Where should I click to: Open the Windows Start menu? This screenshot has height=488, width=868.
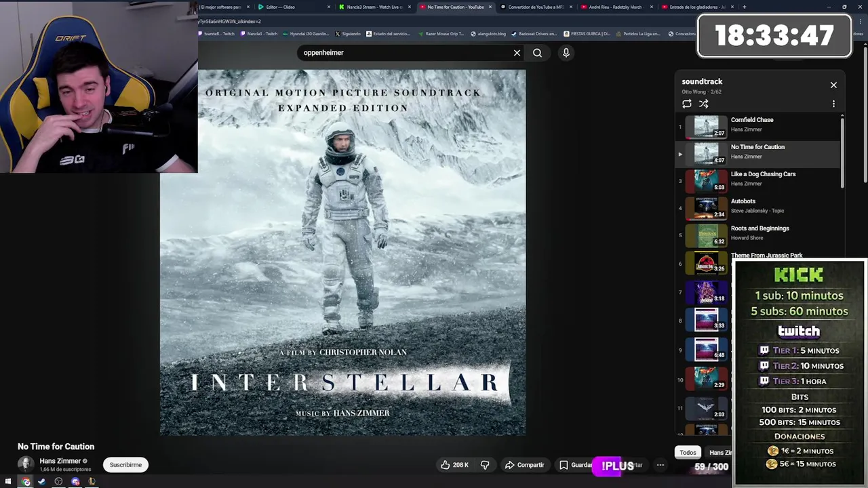8,482
